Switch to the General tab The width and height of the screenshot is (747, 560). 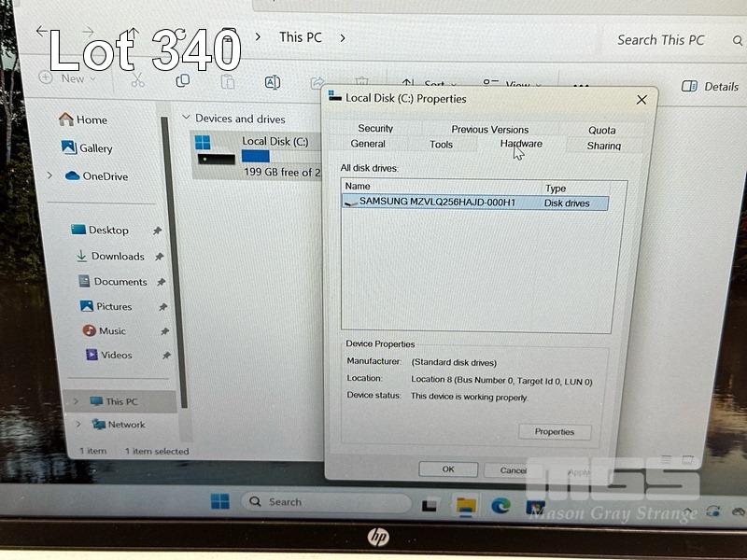pyautogui.click(x=368, y=145)
